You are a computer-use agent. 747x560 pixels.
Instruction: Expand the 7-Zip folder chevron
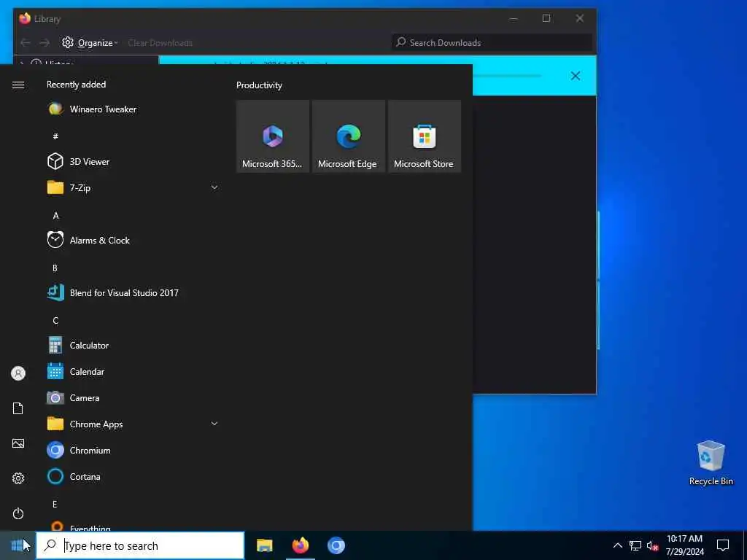click(214, 187)
